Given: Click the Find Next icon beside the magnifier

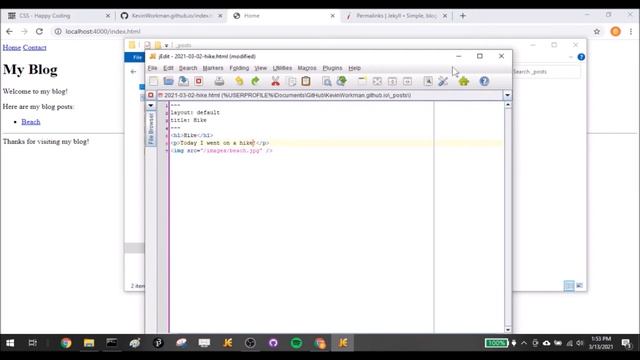Looking at the screenshot, I should coord(342,81).
